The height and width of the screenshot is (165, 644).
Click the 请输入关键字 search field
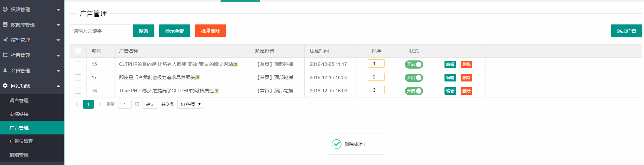(100, 31)
